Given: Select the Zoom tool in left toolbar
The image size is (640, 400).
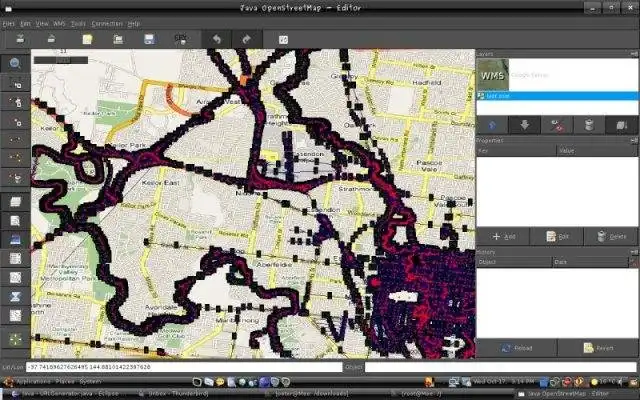Looking at the screenshot, I should (16, 63).
